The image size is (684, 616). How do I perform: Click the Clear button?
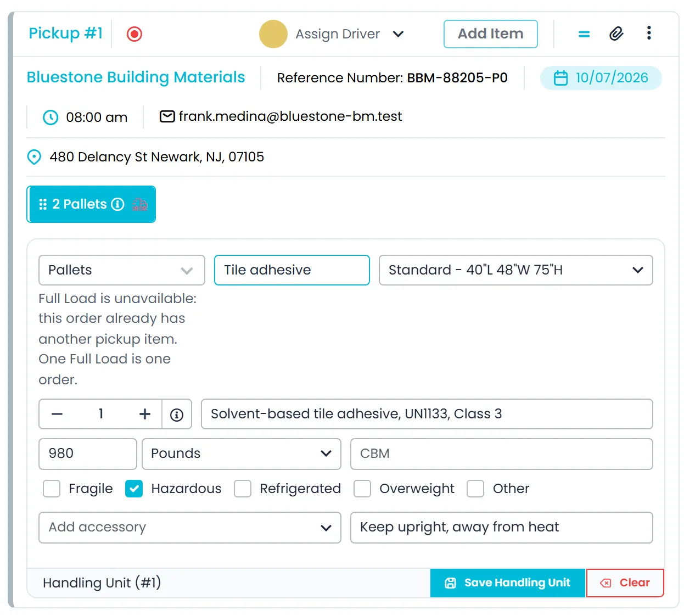(625, 583)
